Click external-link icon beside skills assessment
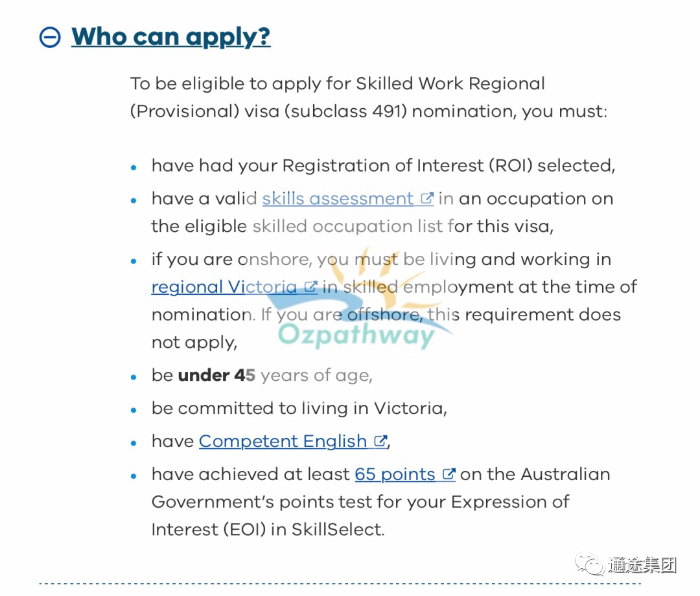The image size is (700, 596). 427,198
